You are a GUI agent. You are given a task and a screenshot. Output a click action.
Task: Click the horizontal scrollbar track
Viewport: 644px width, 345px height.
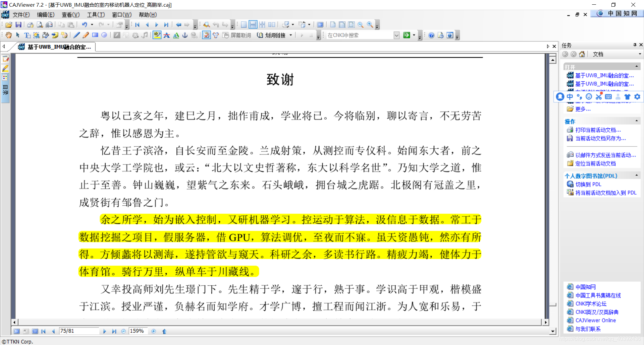279,322
